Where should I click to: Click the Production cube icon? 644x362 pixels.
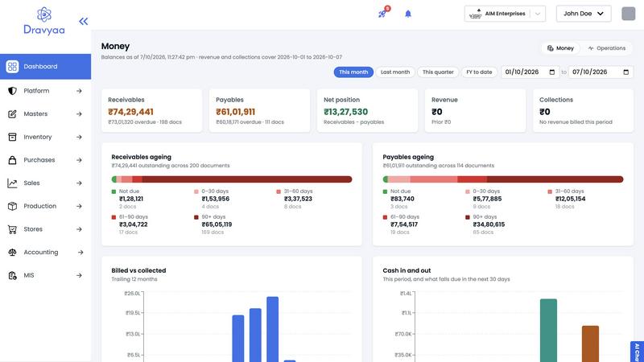[12, 206]
